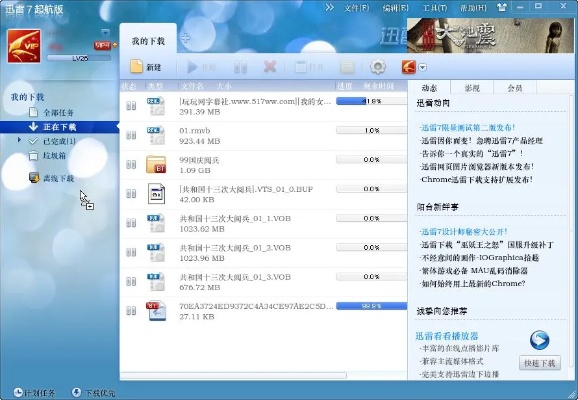Click video icon of 01_3.VOB row
The image size is (578, 400).
(x=156, y=282)
